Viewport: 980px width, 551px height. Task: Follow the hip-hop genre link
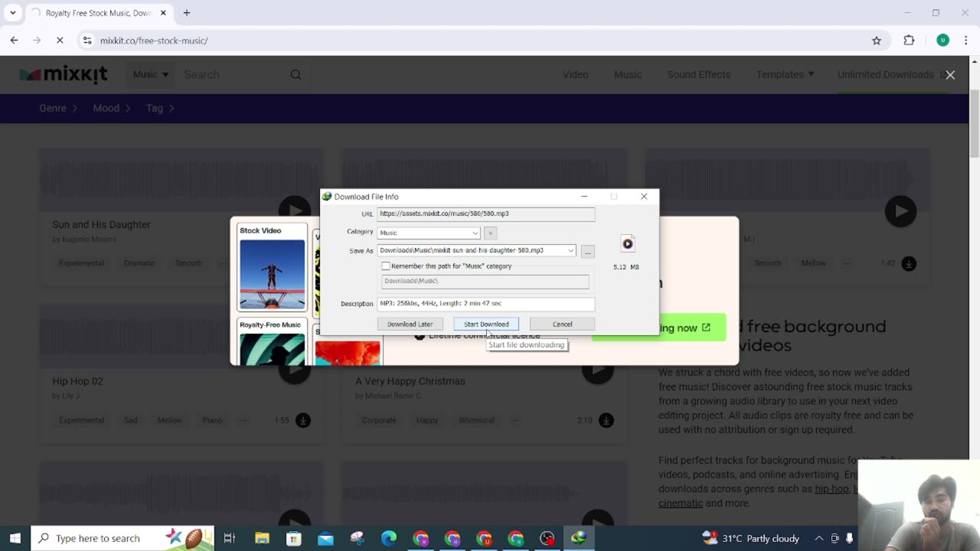click(831, 489)
